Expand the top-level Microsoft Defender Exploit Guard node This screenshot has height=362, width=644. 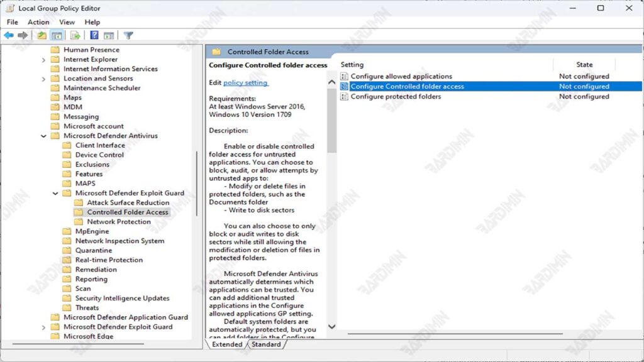(43, 327)
